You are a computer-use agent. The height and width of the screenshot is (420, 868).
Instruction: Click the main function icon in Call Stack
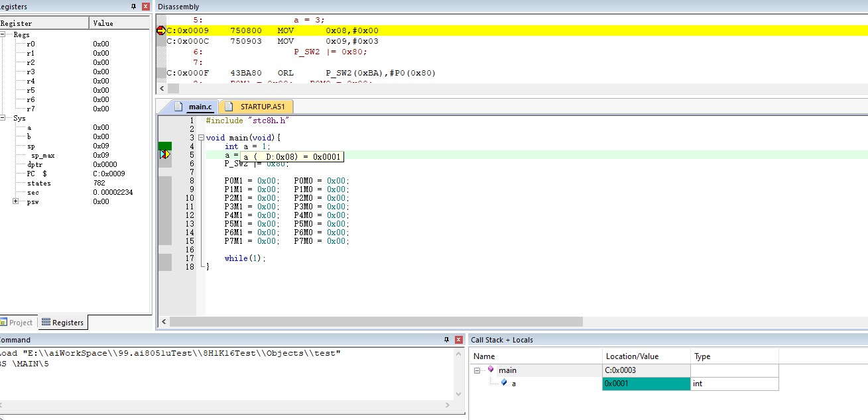tap(491, 370)
